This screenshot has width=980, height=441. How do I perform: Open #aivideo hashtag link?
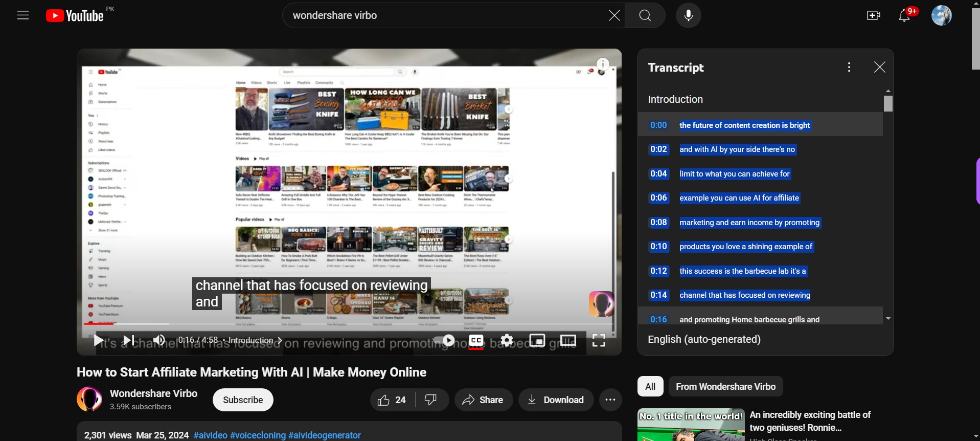coord(211,435)
